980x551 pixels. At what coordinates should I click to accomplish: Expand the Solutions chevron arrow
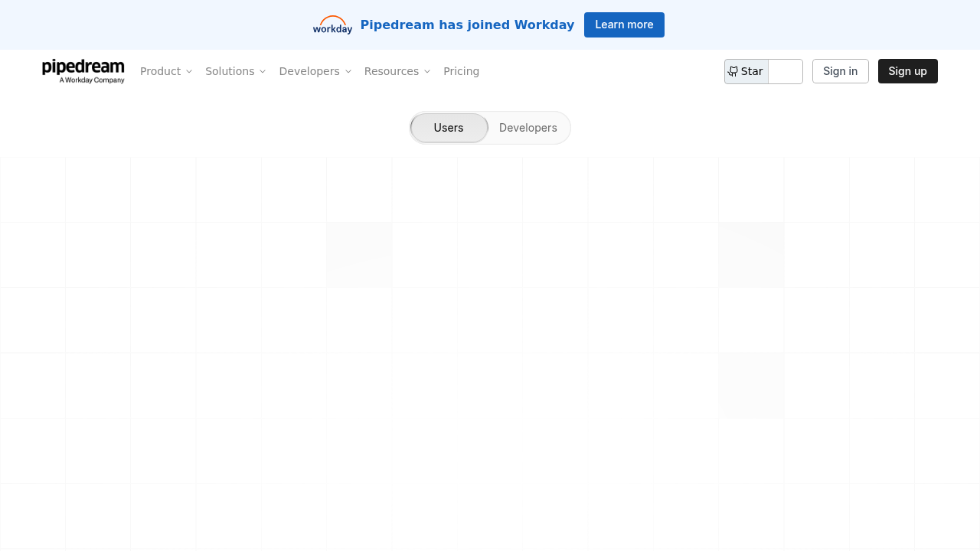263,72
